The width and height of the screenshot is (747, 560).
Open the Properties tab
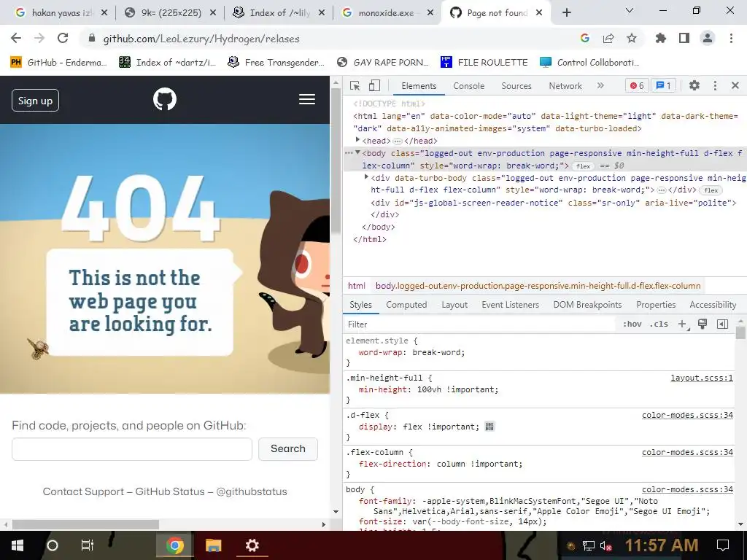[x=656, y=305]
